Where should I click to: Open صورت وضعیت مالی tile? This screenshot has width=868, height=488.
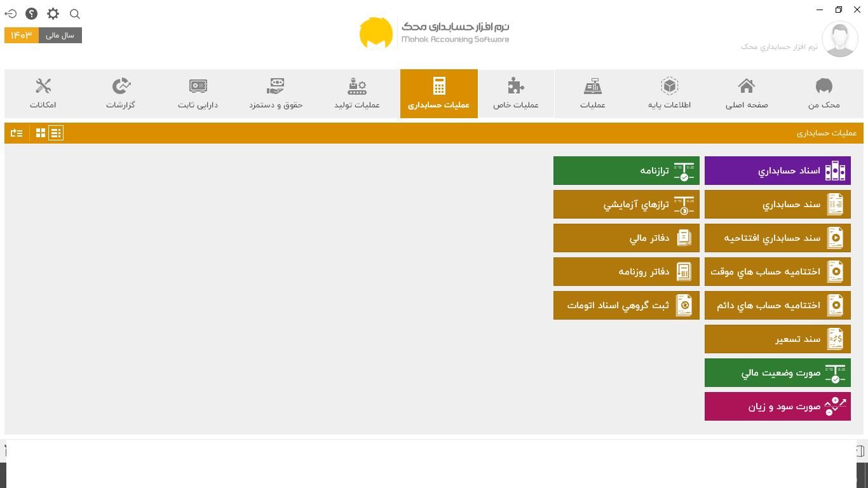tap(777, 373)
